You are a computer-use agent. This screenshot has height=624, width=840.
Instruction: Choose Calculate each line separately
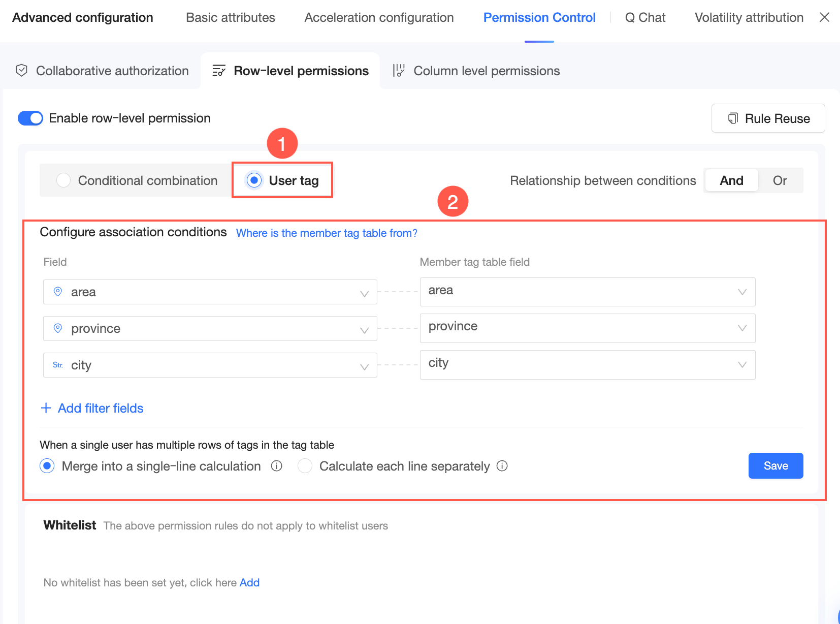coord(305,466)
